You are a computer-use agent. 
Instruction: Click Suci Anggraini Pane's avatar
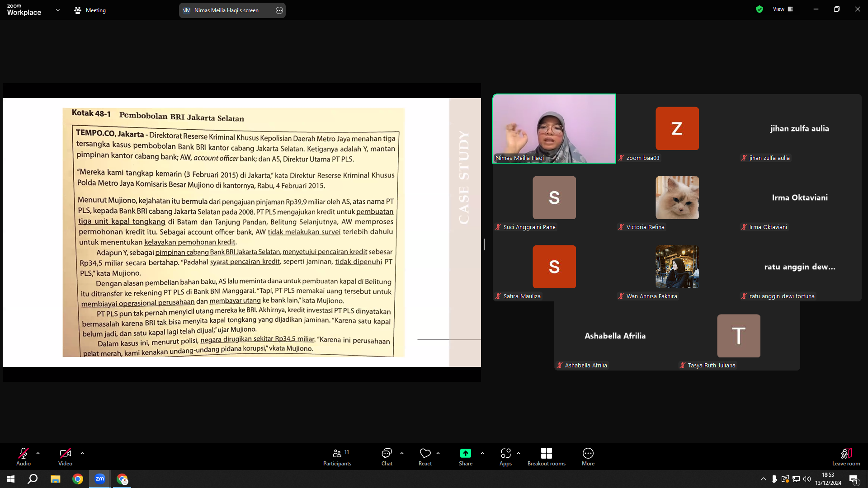coord(554,197)
